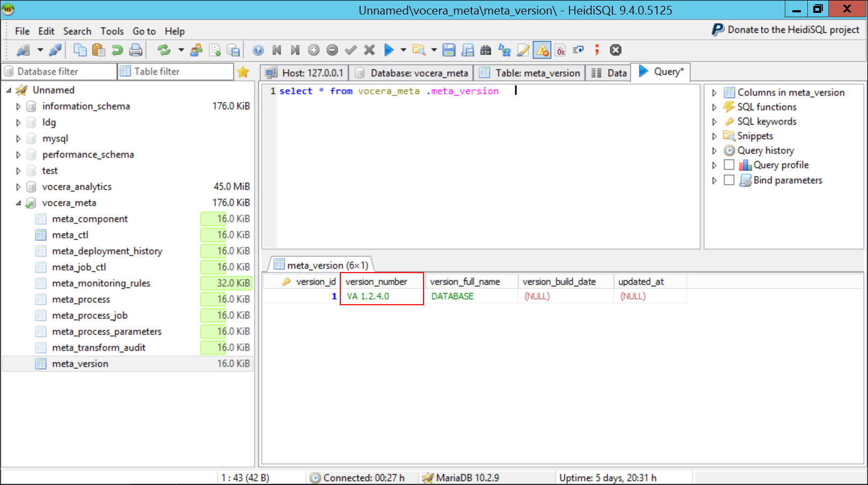Expand the SQL functions list
The height and width of the screenshot is (485, 868).
pyautogui.click(x=714, y=107)
